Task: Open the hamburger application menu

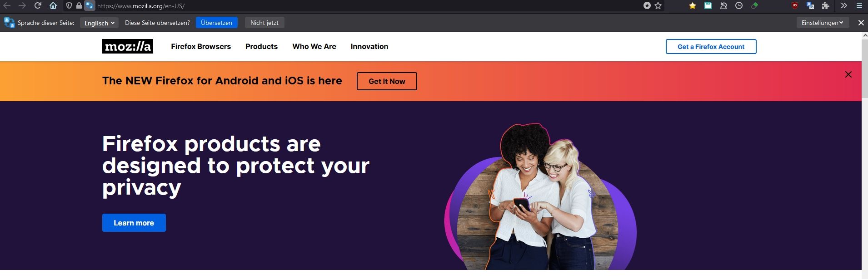Action: [859, 5]
